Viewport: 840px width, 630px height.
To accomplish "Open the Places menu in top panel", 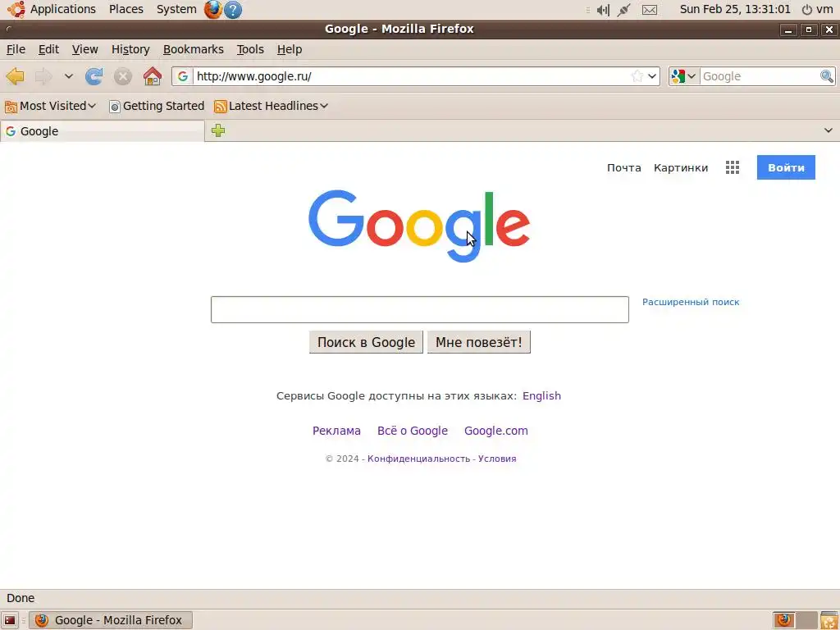I will pyautogui.click(x=126, y=10).
